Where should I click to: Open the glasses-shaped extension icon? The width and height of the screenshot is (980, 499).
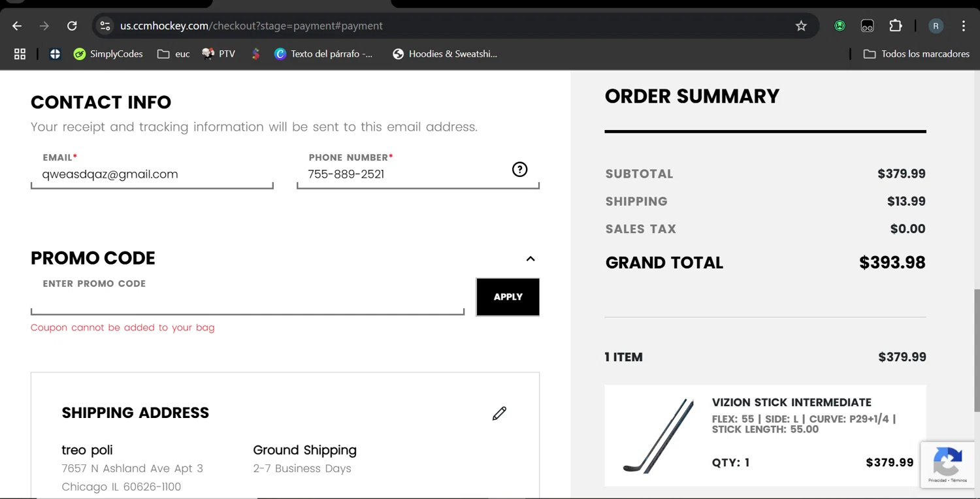[867, 26]
